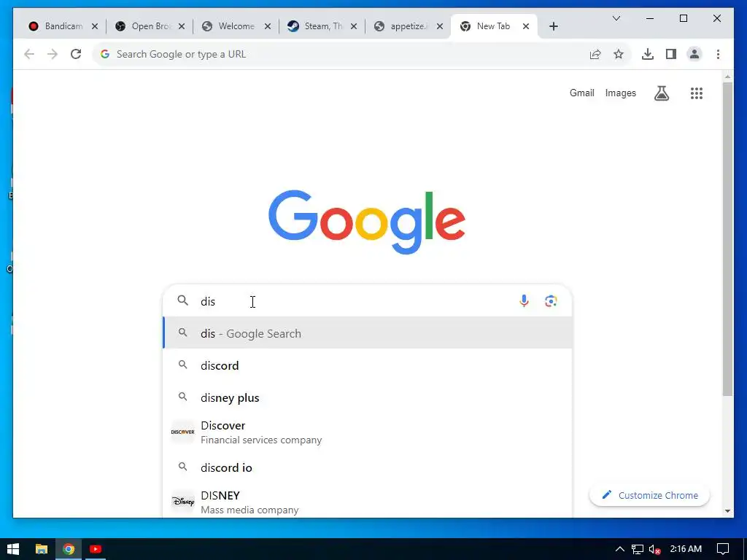Close the Bandicam tab

pos(95,27)
